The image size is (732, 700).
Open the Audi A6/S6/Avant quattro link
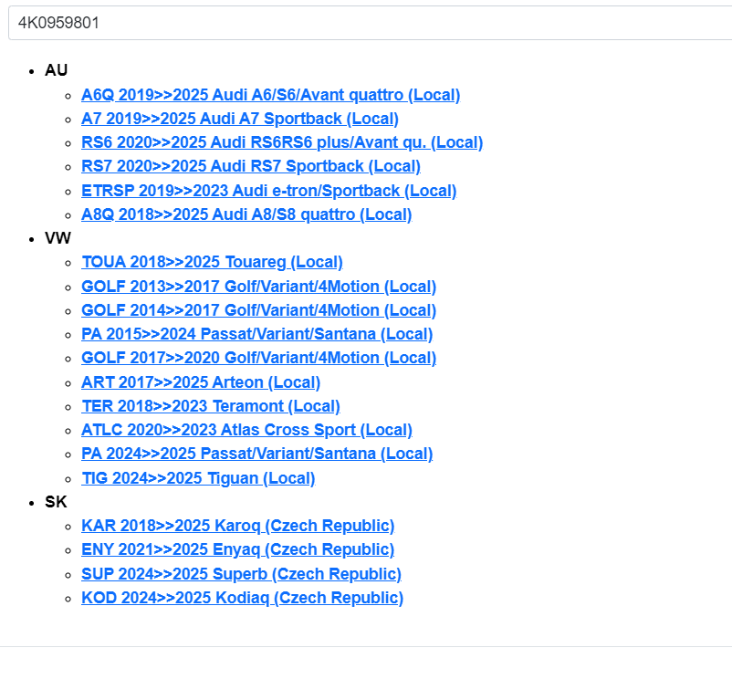point(270,95)
